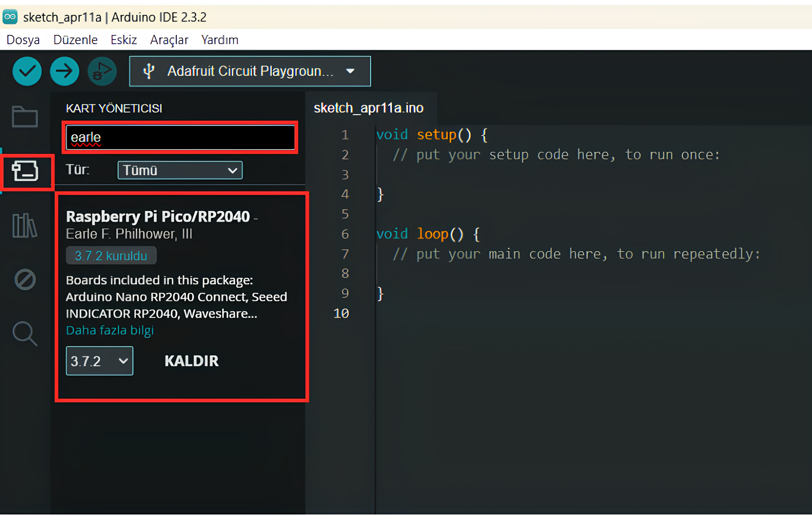Start the debugger with the Debug icon
Image resolution: width=812 pixels, height=516 pixels.
coord(102,71)
